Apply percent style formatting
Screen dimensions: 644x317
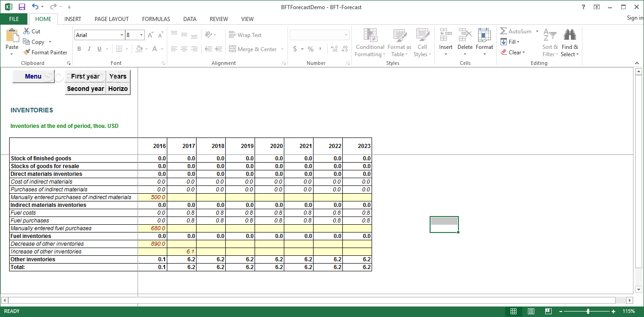pyautogui.click(x=310, y=49)
